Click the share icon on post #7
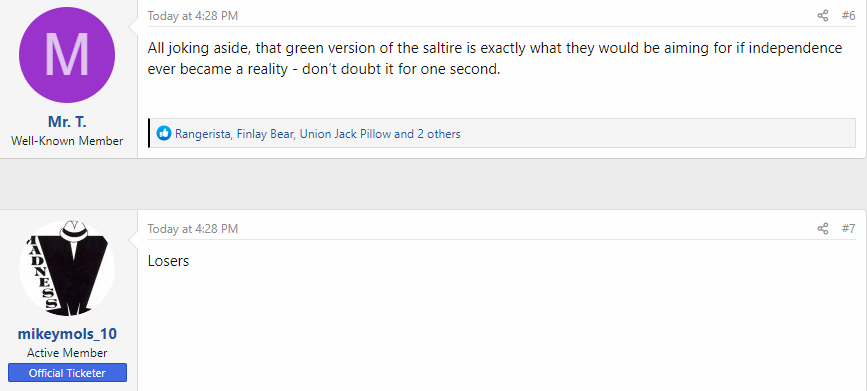867x391 pixels. click(x=823, y=228)
